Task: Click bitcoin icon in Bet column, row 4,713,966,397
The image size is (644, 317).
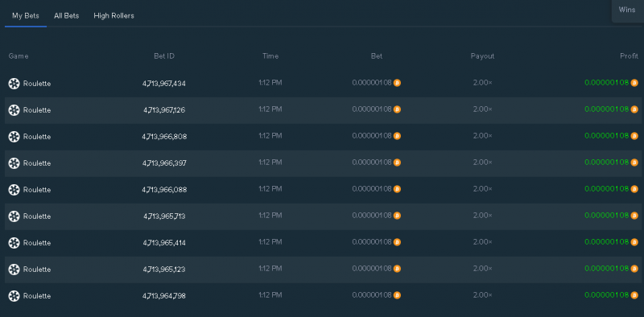Action: click(397, 163)
